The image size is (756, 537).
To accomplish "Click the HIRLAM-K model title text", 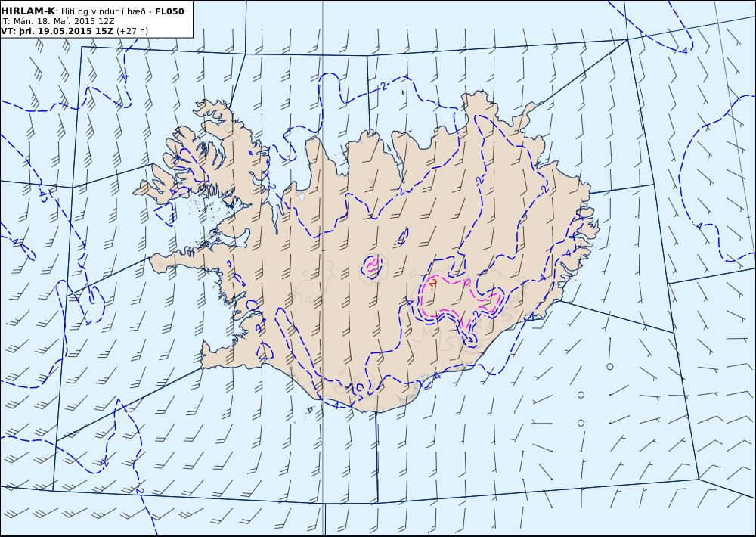I will click(28, 11).
